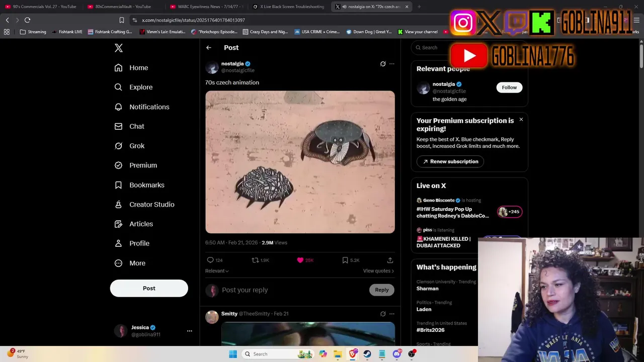Switch to X Live Black Screen Troubleshooting tab

(289, 7)
